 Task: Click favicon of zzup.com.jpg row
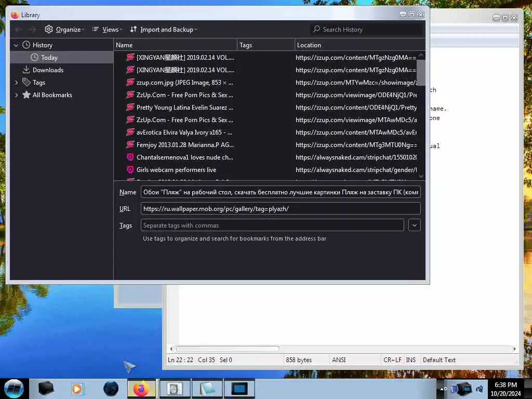click(x=130, y=82)
